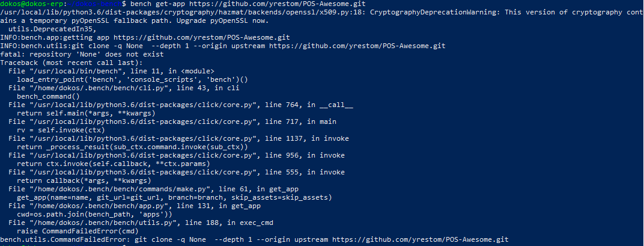The width and height of the screenshot is (644, 246).
Task: Click the URL in the INFO:bench.app getting app line
Action: click(202, 37)
